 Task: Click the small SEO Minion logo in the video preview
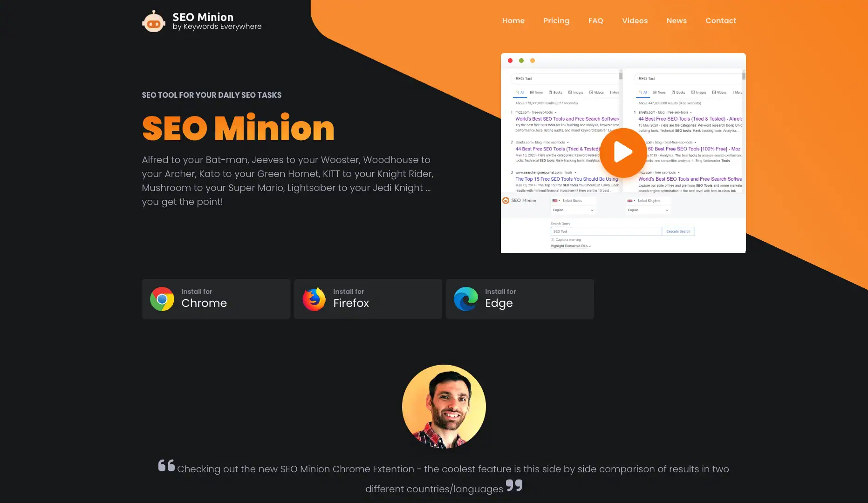[x=506, y=201]
